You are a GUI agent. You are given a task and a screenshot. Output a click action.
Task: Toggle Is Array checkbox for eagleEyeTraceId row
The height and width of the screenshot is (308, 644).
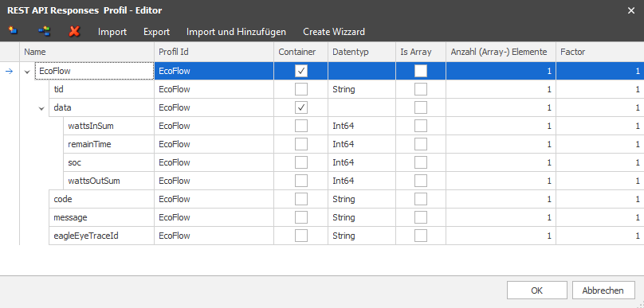421,236
